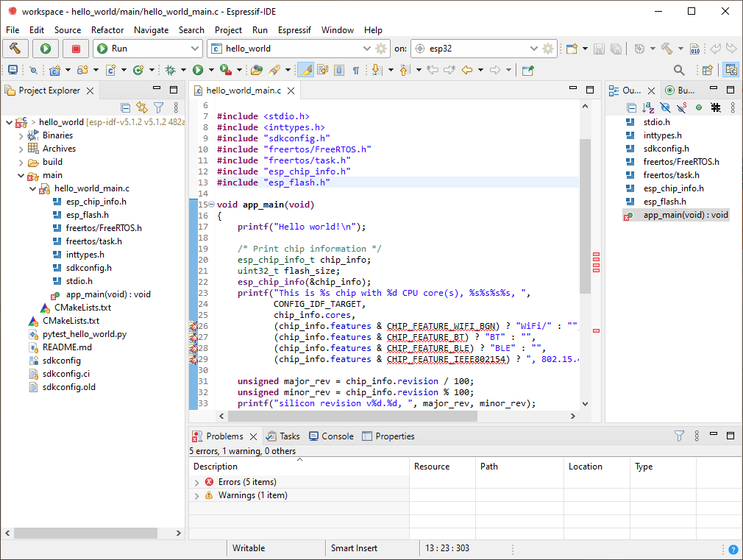
Task: Show whitespace characters in the editor
Action: [x=357, y=69]
